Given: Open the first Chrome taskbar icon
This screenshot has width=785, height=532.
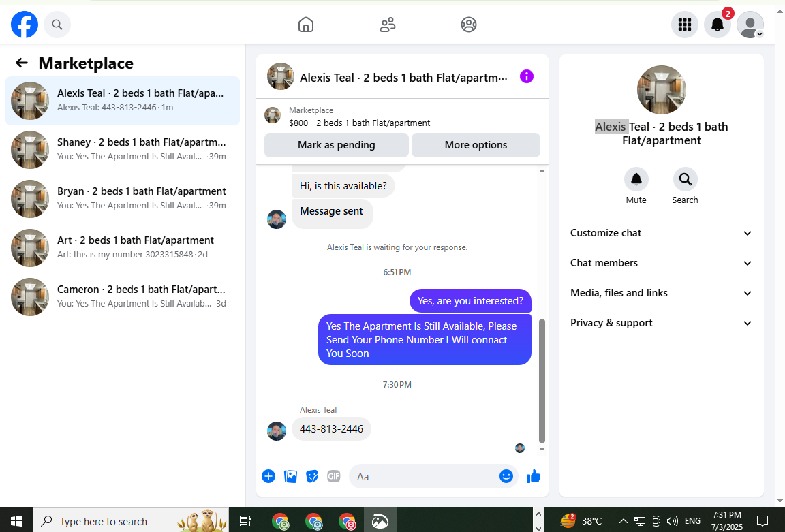Looking at the screenshot, I should 280,521.
